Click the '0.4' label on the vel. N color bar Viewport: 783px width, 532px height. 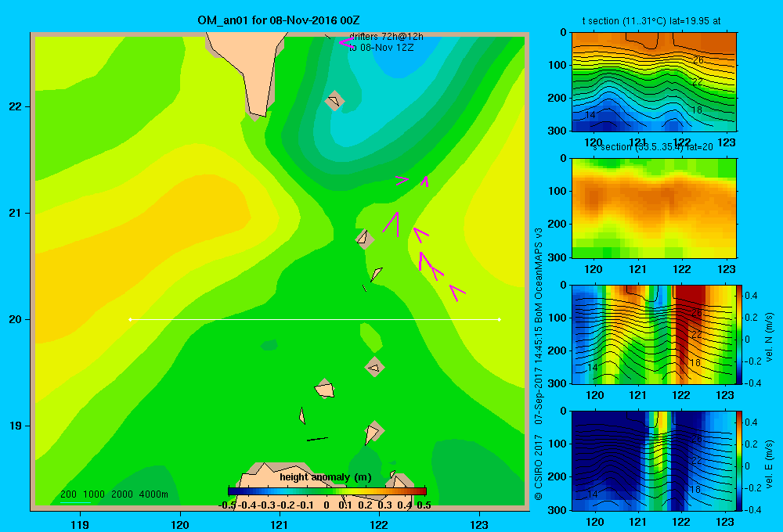[751, 296]
